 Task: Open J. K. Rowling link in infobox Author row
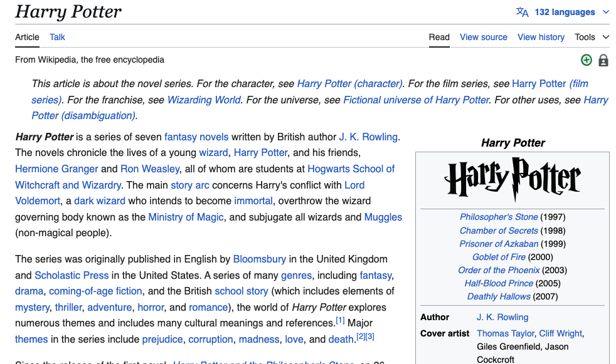(x=502, y=317)
